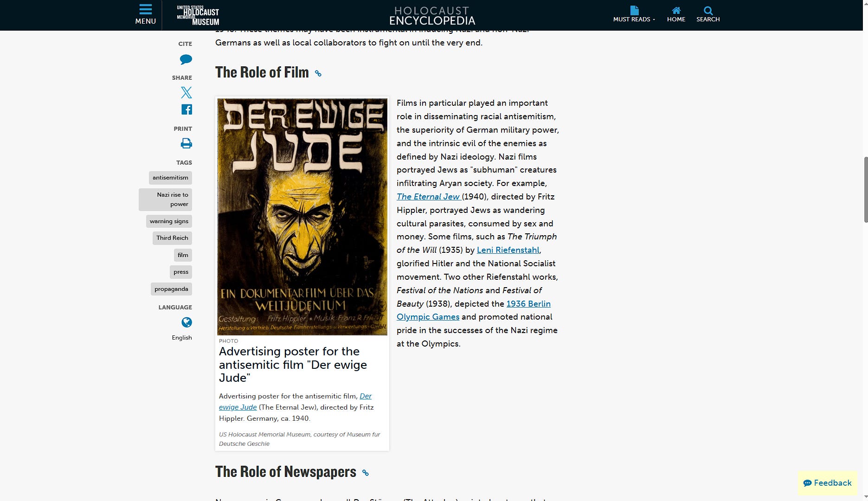Click the language globe icon

coord(186,322)
